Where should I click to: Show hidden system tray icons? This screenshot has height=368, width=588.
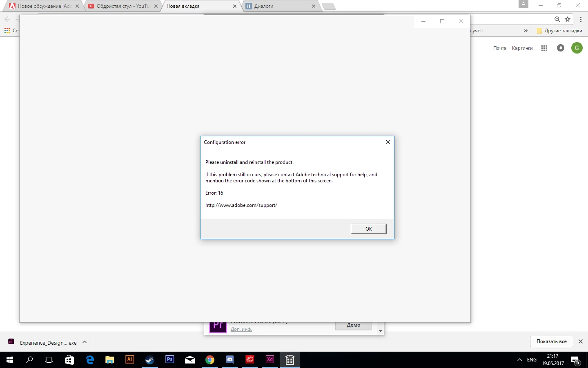coord(520,360)
